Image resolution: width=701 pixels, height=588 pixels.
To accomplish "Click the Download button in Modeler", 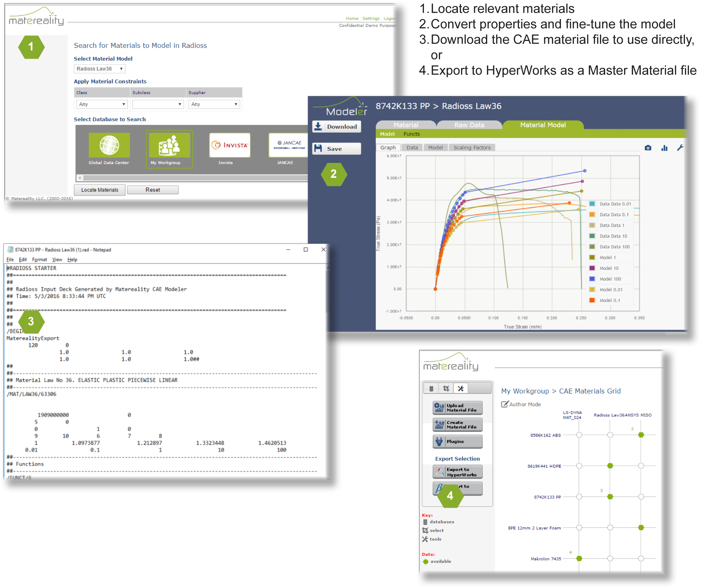I will click(x=336, y=127).
